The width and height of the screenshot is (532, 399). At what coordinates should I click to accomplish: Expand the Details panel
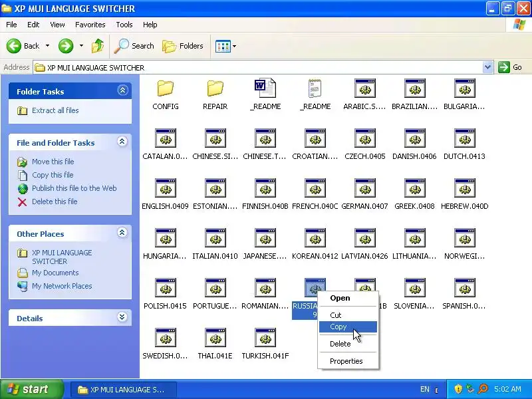pos(122,317)
